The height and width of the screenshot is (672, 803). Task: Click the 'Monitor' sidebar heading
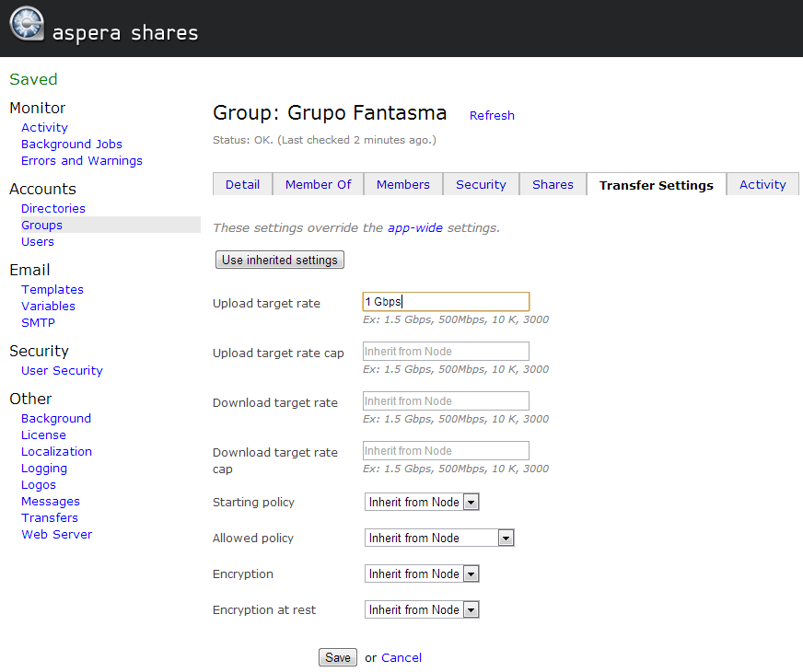tap(38, 108)
